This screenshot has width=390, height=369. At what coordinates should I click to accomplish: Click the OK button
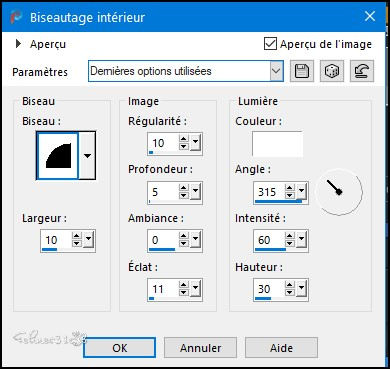point(120,348)
